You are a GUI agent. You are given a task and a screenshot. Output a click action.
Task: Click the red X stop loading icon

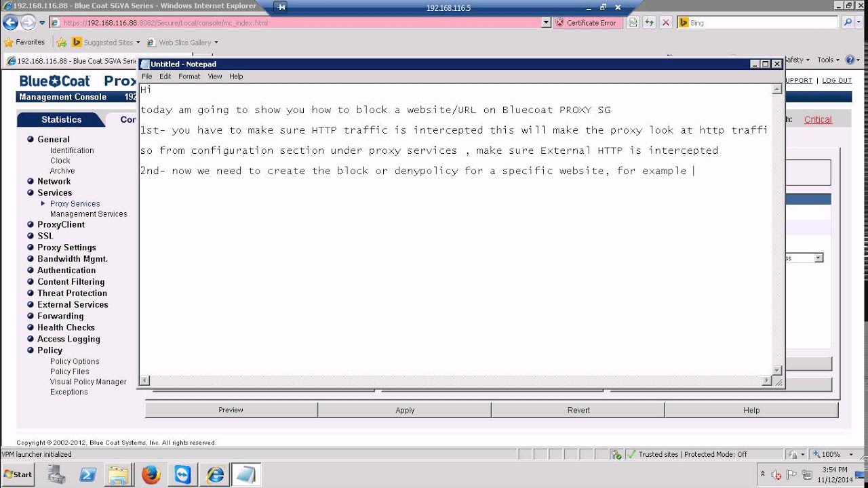pyautogui.click(x=666, y=22)
